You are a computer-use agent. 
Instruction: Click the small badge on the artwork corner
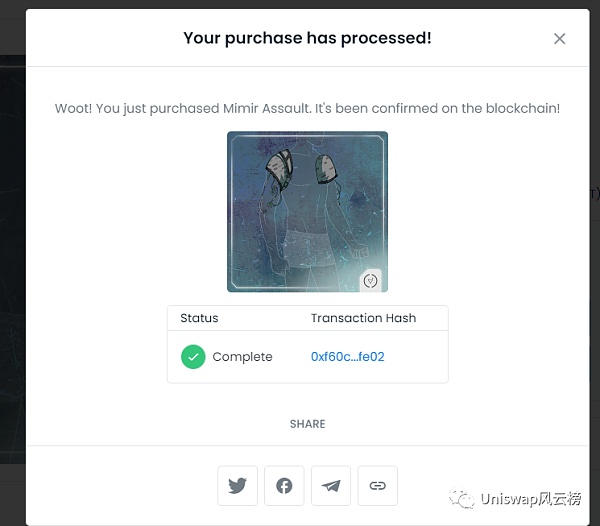click(371, 281)
